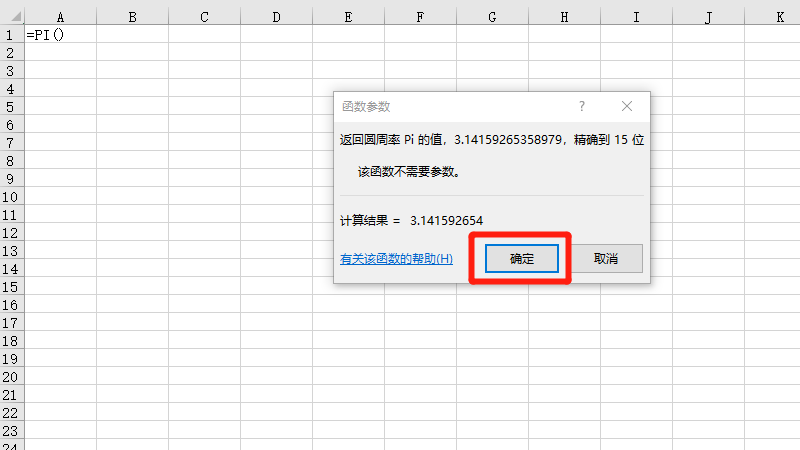Viewport: 800px width, 450px height.
Task: Click the question mark help icon
Action: [582, 106]
